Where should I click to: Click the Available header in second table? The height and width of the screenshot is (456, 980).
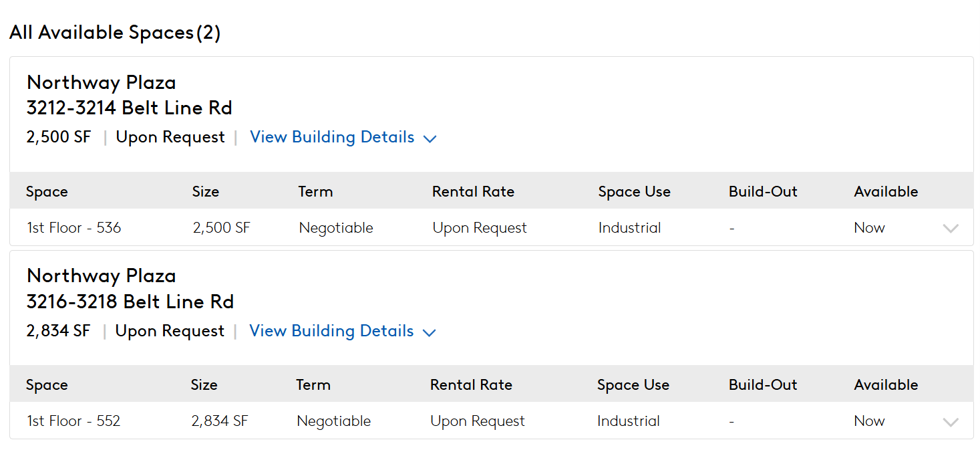click(886, 384)
